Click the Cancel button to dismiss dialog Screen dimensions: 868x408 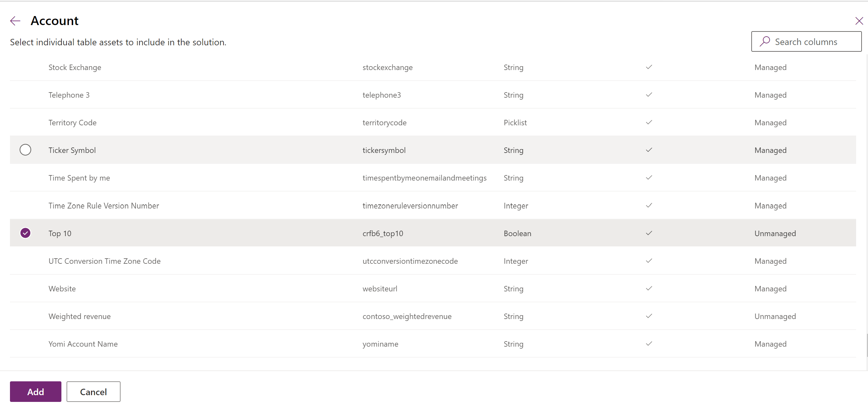(93, 391)
